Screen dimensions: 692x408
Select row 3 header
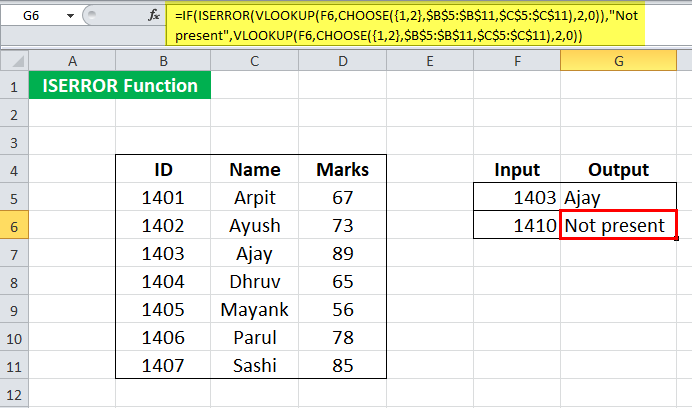pyautogui.click(x=14, y=141)
